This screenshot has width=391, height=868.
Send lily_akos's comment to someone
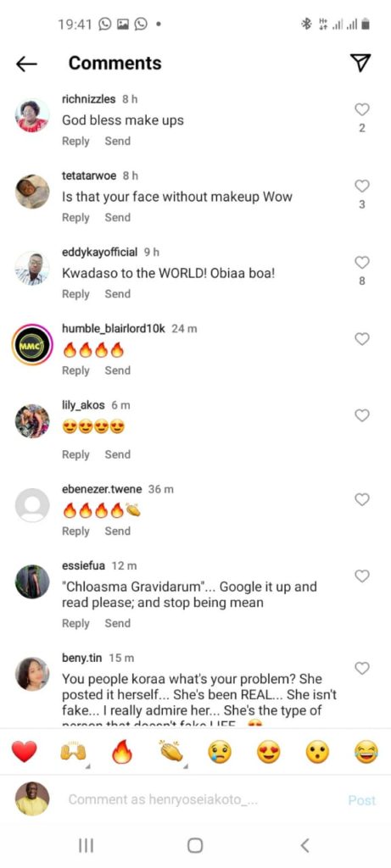tap(117, 454)
